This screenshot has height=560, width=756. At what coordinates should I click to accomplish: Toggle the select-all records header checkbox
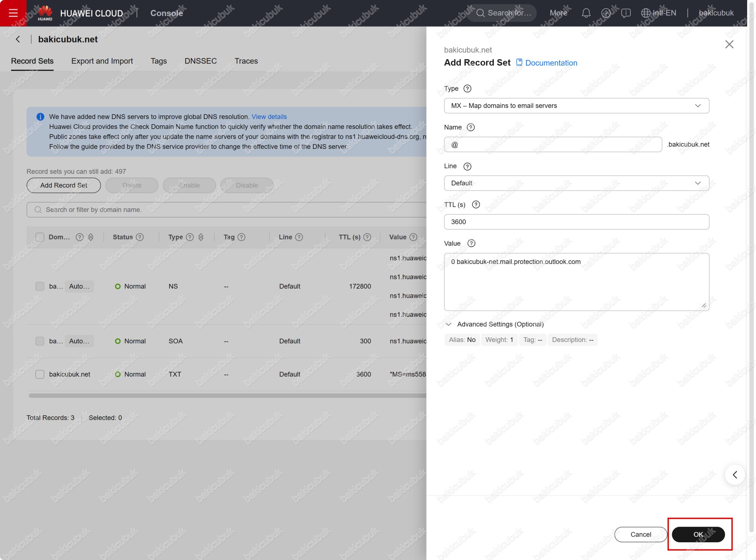click(40, 237)
